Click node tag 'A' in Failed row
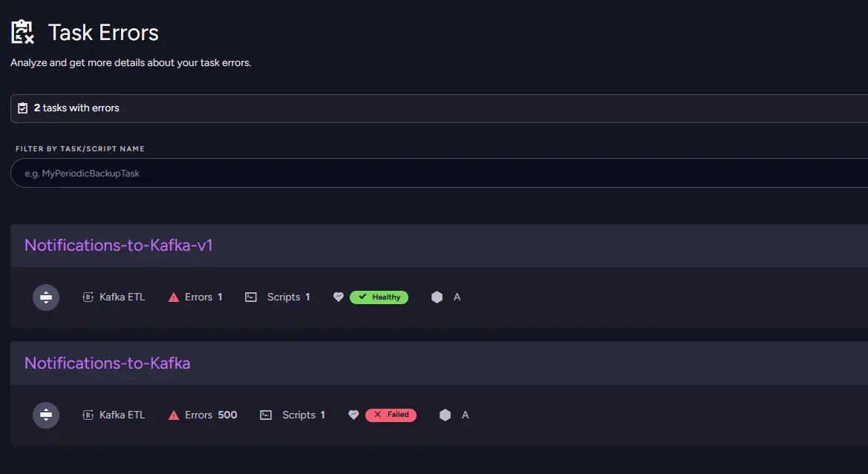 465,415
